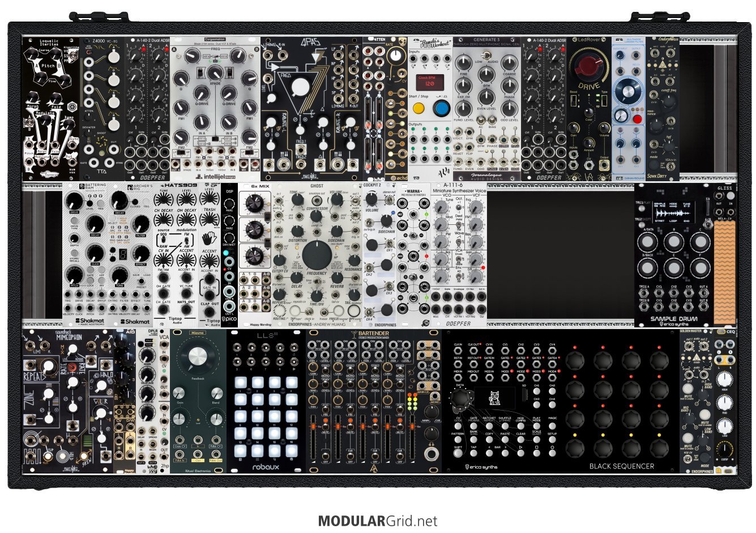Image resolution: width=756 pixels, height=533 pixels.
Task: Click the red DRIVE knob on LedRover
Action: (589, 67)
